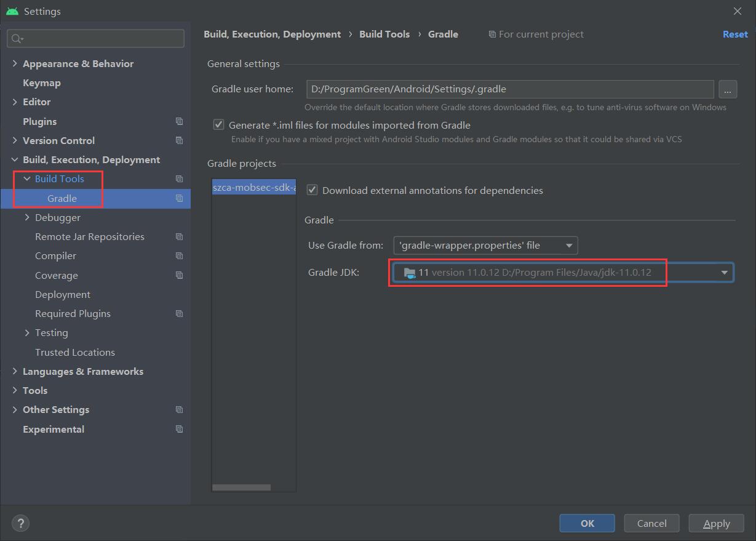Confirm settings with the OK button

pyautogui.click(x=587, y=523)
